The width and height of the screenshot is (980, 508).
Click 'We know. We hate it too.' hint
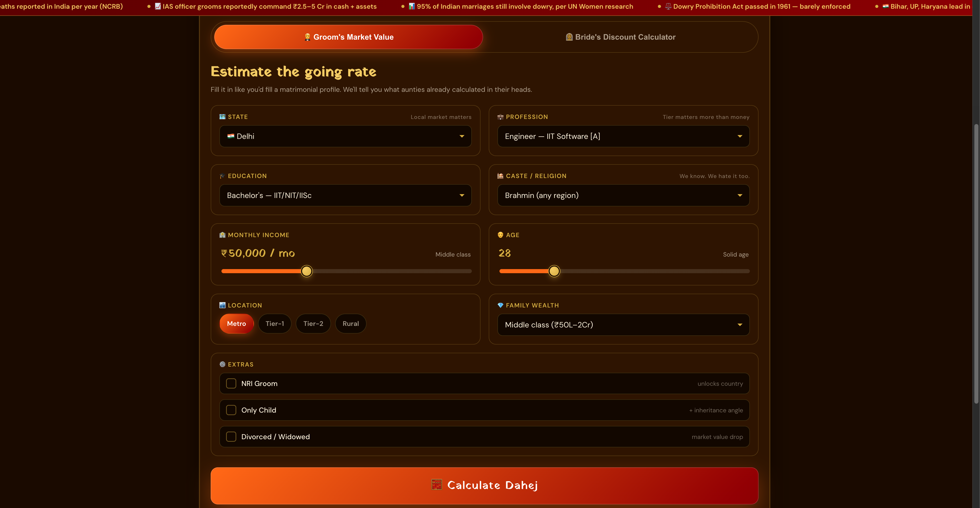click(x=714, y=176)
